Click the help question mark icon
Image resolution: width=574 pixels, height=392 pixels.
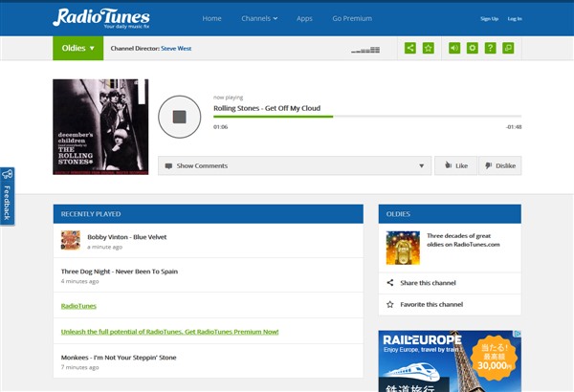[490, 48]
